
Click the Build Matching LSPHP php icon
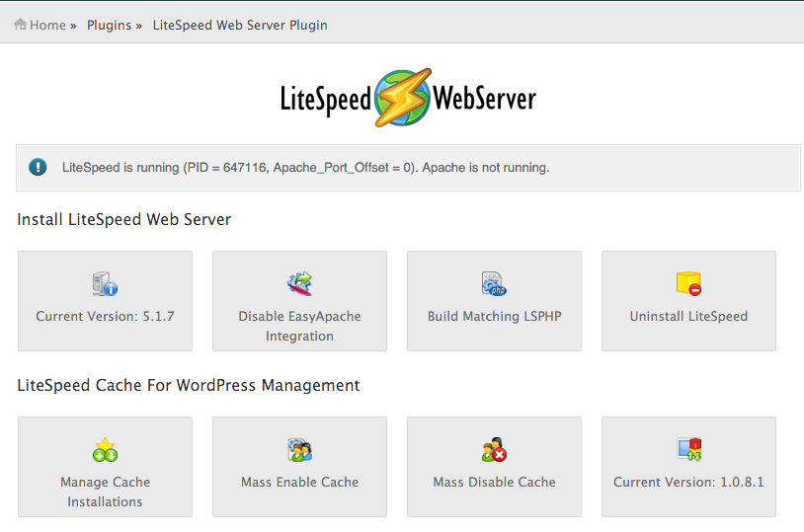click(494, 283)
